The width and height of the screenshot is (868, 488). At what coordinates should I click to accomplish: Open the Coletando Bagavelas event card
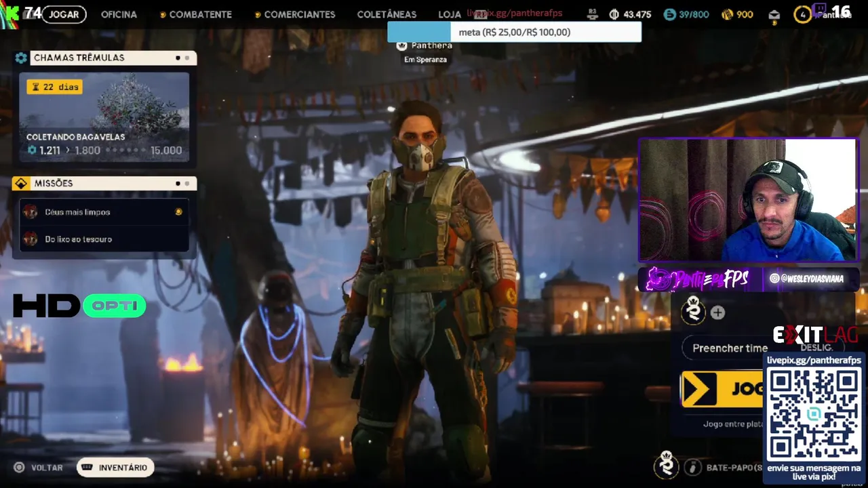pyautogui.click(x=104, y=117)
